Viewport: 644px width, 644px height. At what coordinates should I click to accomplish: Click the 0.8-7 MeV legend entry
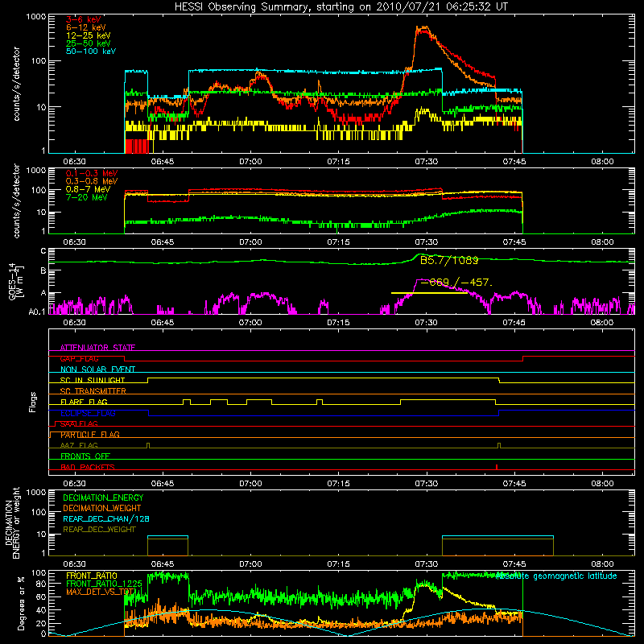tap(88, 189)
